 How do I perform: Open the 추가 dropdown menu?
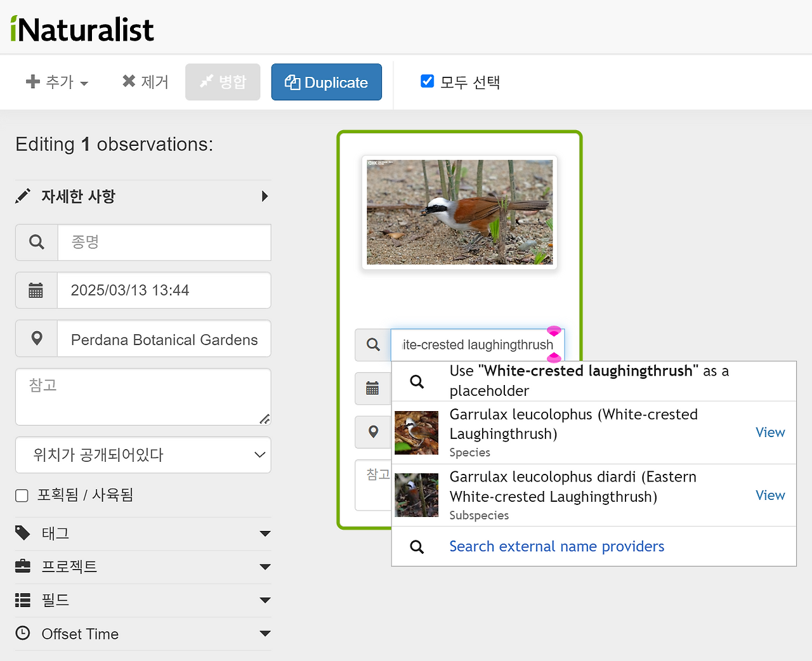[x=57, y=82]
